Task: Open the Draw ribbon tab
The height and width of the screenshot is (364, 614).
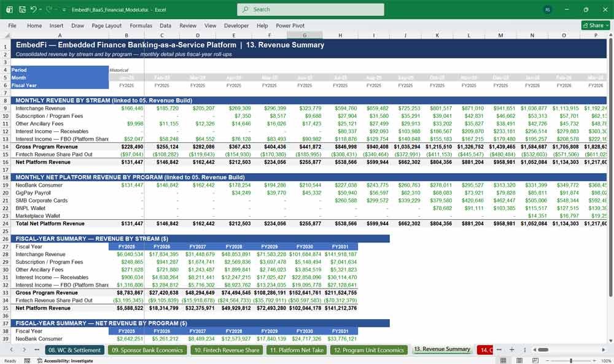Action: click(x=77, y=25)
